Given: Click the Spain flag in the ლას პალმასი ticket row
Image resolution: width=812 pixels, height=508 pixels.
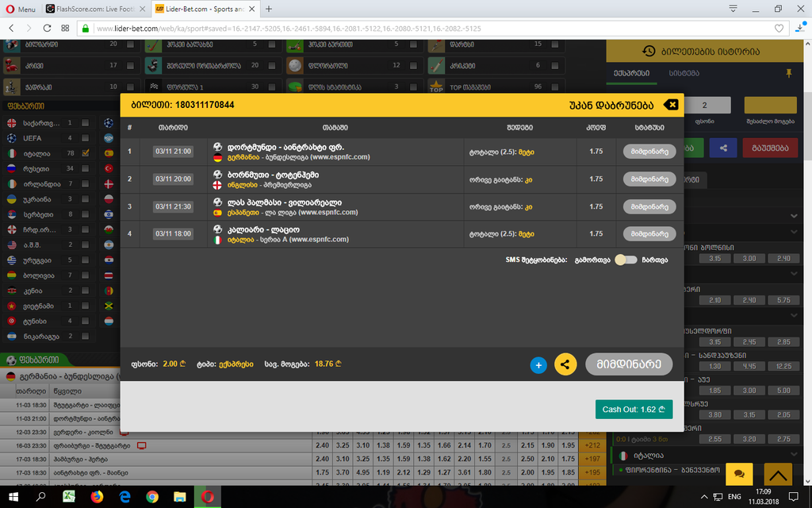Looking at the screenshot, I should coord(217,213).
